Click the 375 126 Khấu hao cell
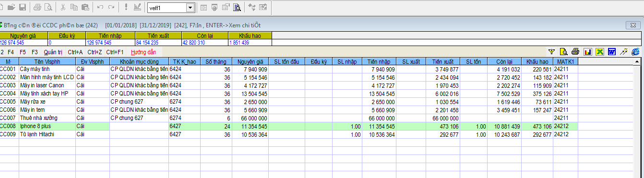 (537, 93)
